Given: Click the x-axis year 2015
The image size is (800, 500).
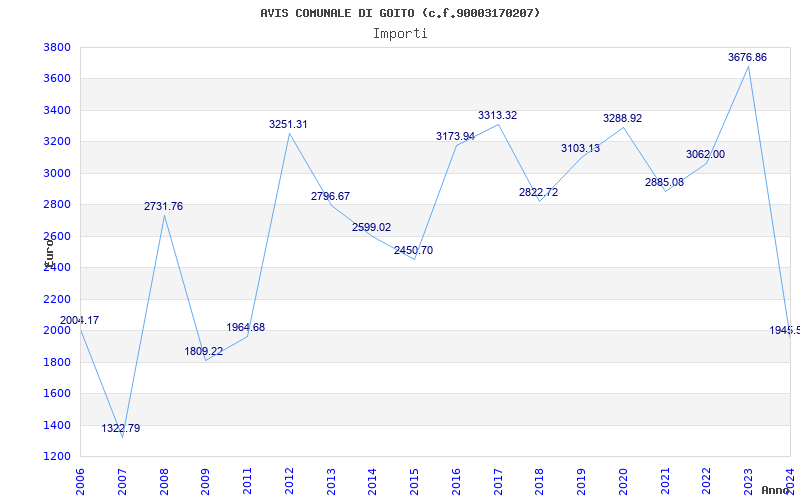Looking at the screenshot, I should click(x=414, y=482).
